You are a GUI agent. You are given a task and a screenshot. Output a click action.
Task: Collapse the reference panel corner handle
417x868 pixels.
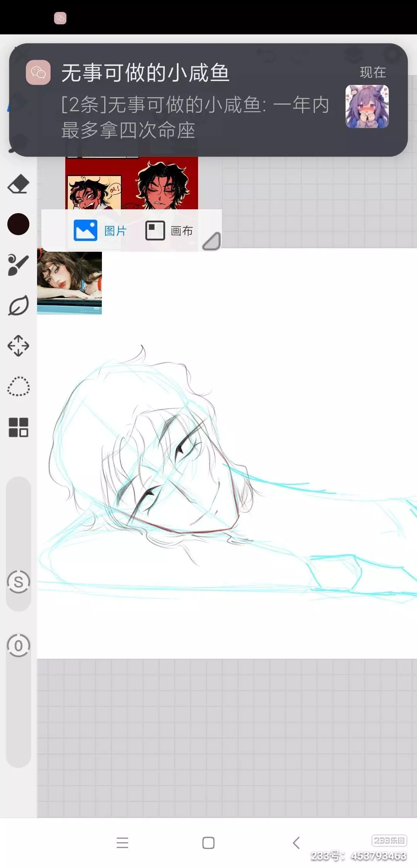212,241
